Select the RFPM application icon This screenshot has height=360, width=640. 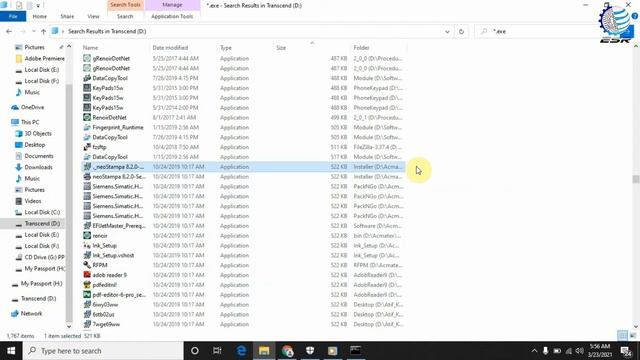pos(87,265)
